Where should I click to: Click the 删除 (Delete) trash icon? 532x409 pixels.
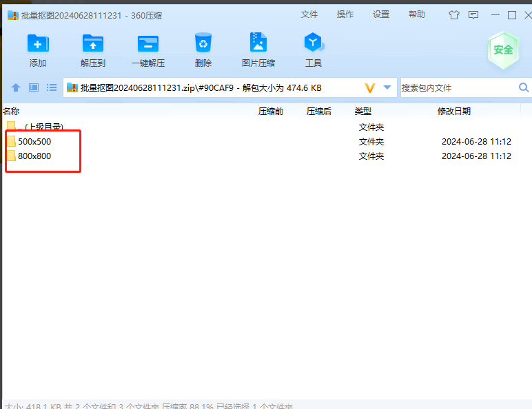tap(203, 43)
